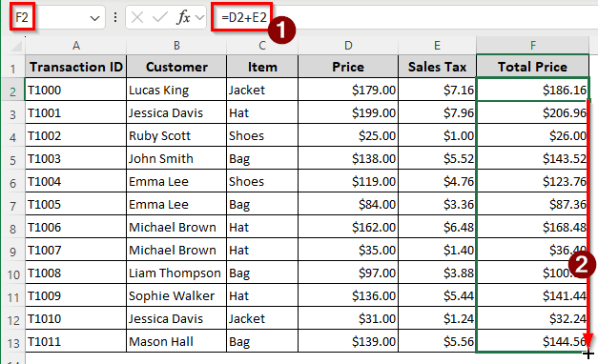The image size is (598, 364).
Task: Open the Insert Function fx button
Action: point(183,17)
